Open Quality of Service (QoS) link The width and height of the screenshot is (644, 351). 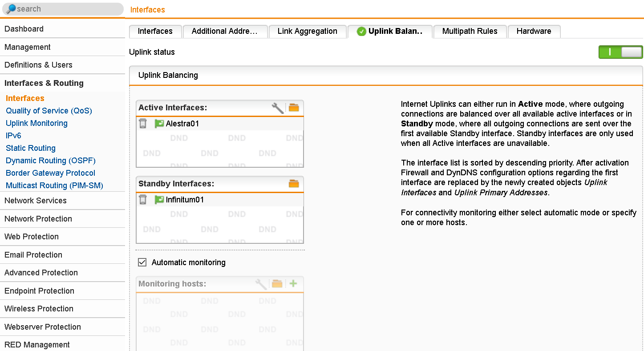(49, 111)
